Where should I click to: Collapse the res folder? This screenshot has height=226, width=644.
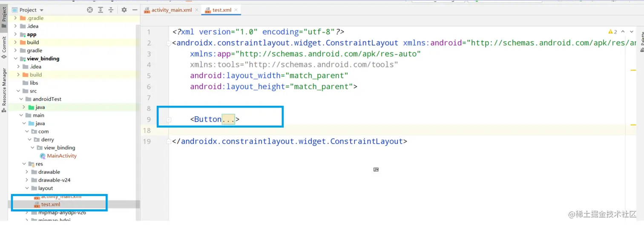[24, 164]
